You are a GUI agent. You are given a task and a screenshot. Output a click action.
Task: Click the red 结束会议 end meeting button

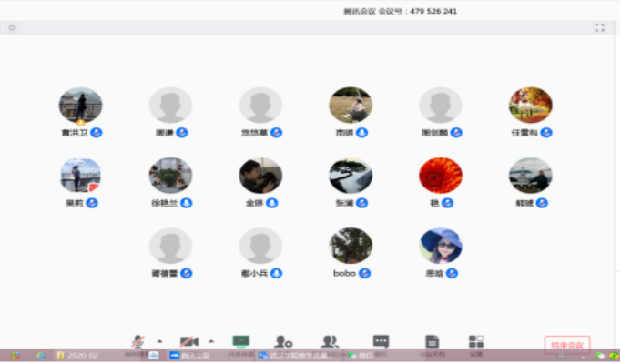[x=566, y=344]
